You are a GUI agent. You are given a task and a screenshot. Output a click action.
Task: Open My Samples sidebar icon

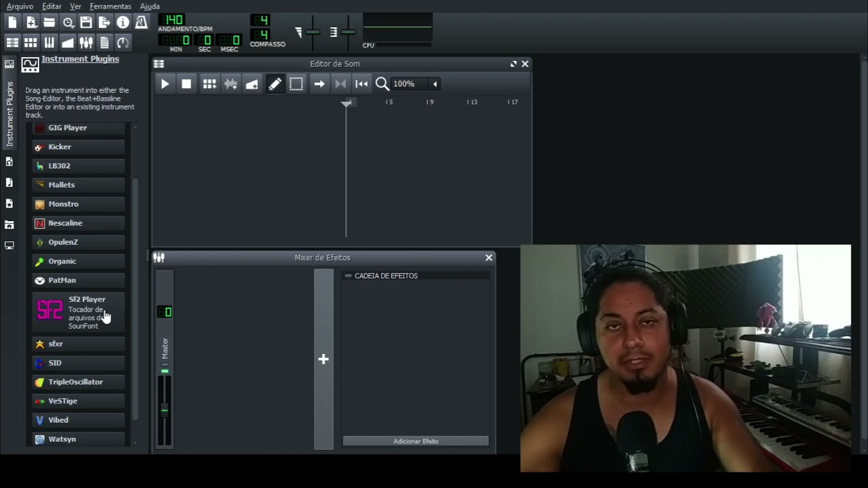9,183
